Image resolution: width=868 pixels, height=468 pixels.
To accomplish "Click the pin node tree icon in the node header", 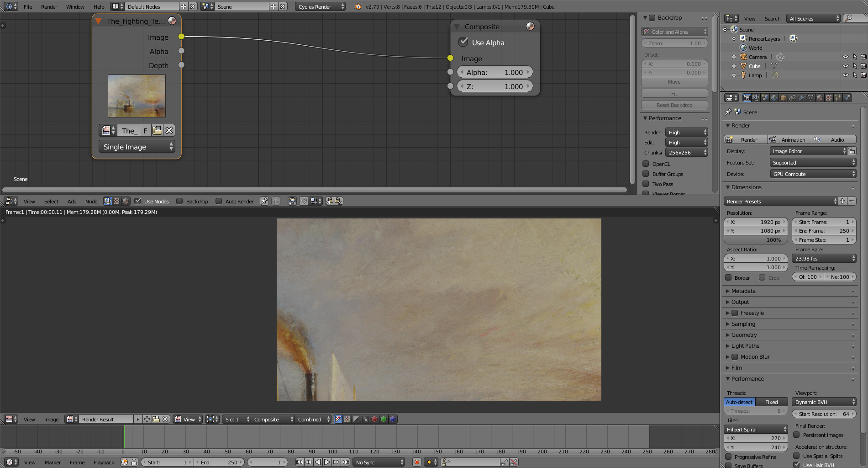I will click(x=264, y=201).
